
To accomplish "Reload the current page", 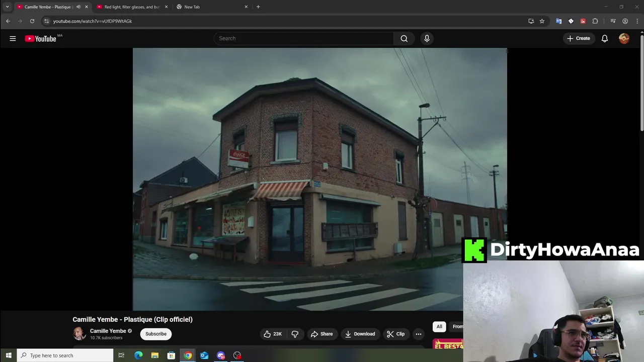I will tap(32, 21).
